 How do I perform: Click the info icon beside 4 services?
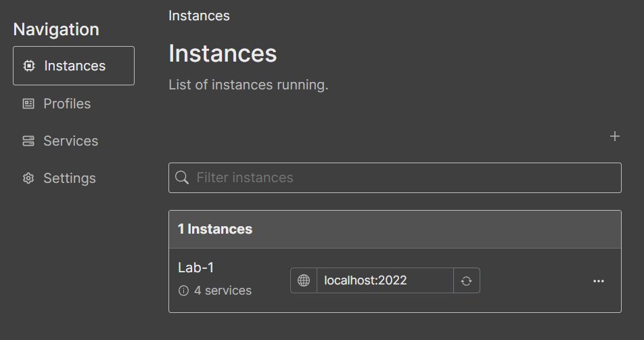183,291
